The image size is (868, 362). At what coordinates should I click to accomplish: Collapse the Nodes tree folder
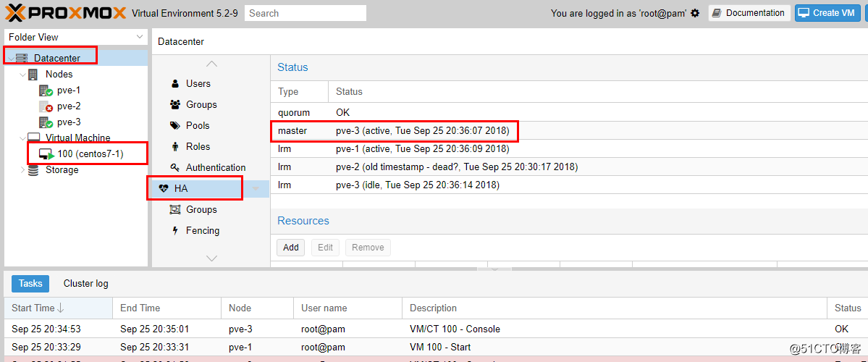click(22, 74)
